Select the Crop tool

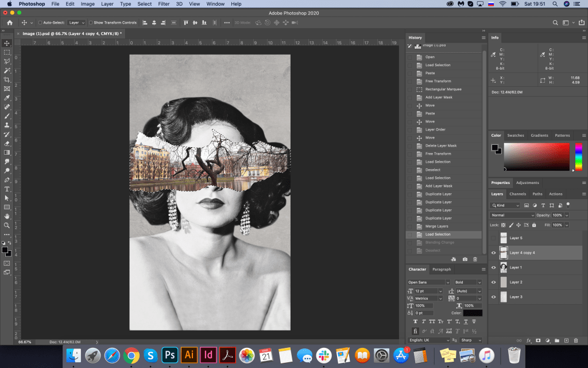[7, 79]
